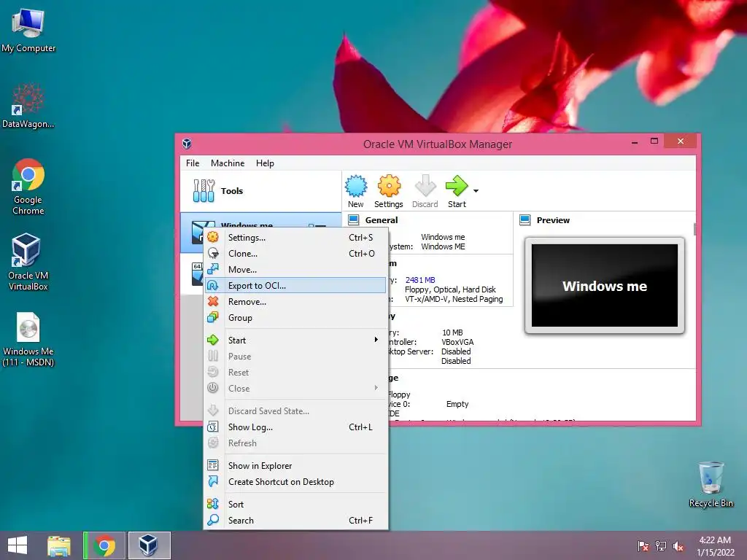The height and width of the screenshot is (560, 747).
Task: Select Move... from the context menu
Action: click(295, 270)
